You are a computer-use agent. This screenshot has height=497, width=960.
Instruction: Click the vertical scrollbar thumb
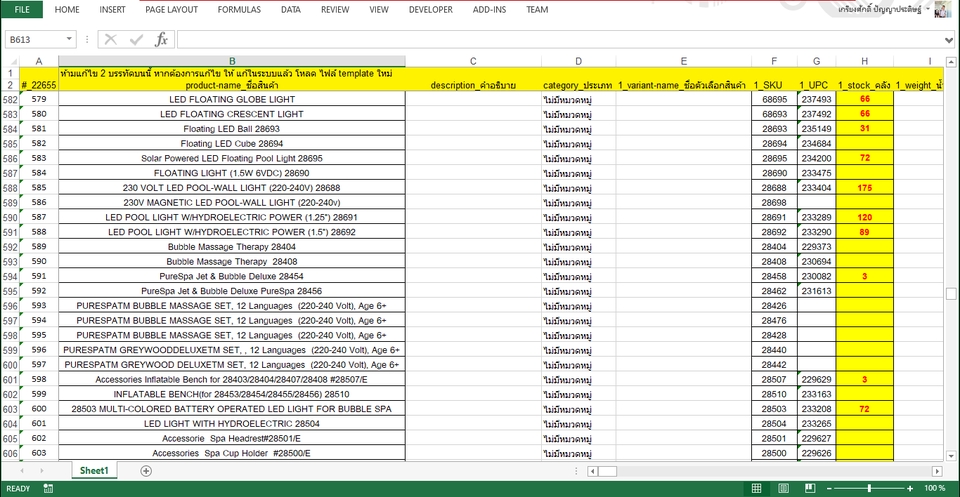click(x=951, y=293)
